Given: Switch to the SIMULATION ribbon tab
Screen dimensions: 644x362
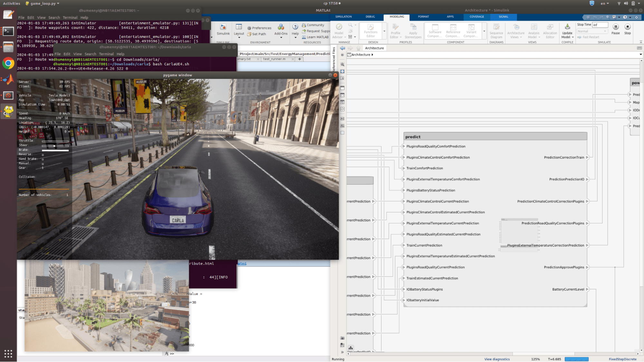Looking at the screenshot, I should point(343,17).
